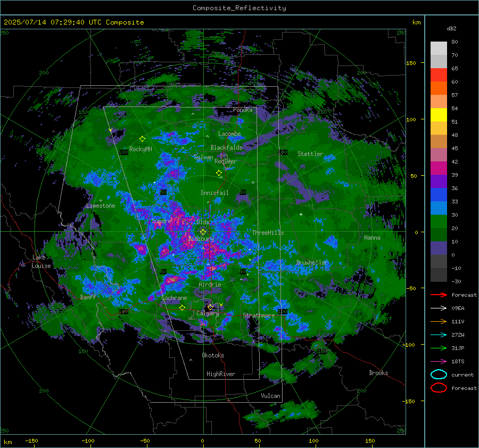
Task: Click the Innisfail label
Action: (x=214, y=193)
